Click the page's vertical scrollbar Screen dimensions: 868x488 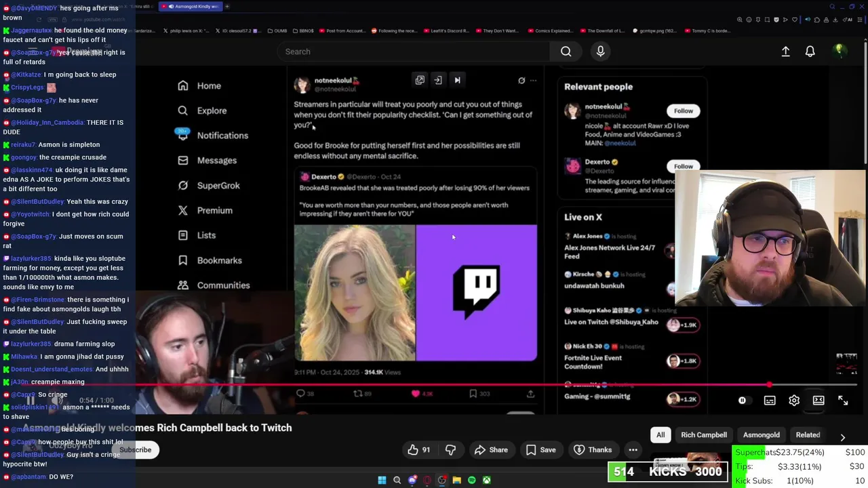tap(865, 102)
